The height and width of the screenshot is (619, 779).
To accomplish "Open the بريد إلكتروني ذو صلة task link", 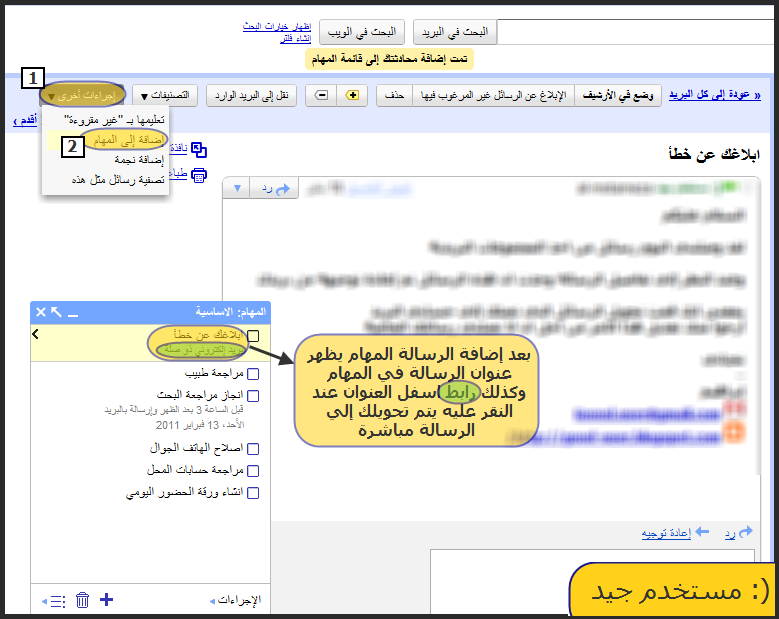I will point(204,350).
